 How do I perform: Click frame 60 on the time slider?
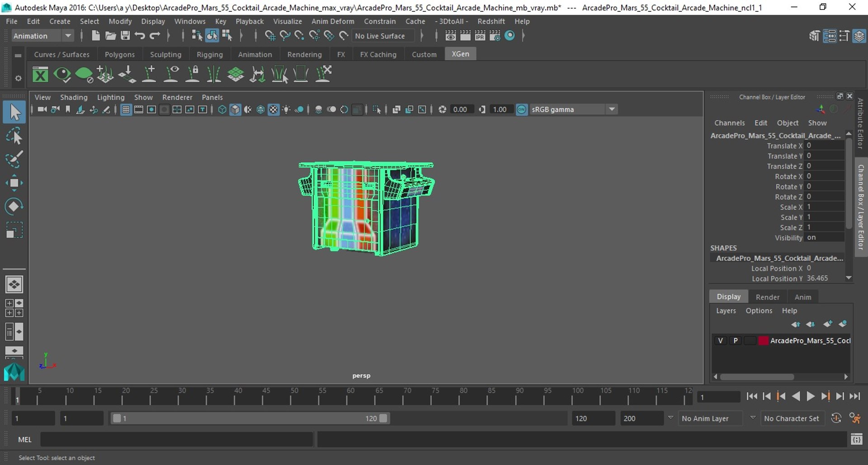(x=348, y=396)
